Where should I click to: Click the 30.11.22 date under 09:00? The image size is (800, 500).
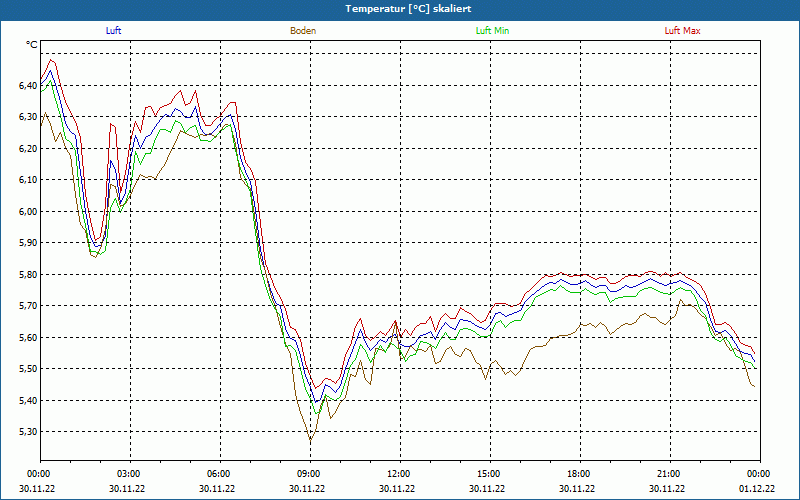pos(307,489)
